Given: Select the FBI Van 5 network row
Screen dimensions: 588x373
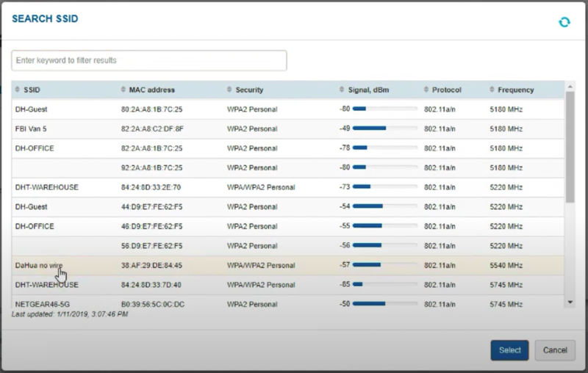Looking at the screenshot, I should (x=287, y=128).
